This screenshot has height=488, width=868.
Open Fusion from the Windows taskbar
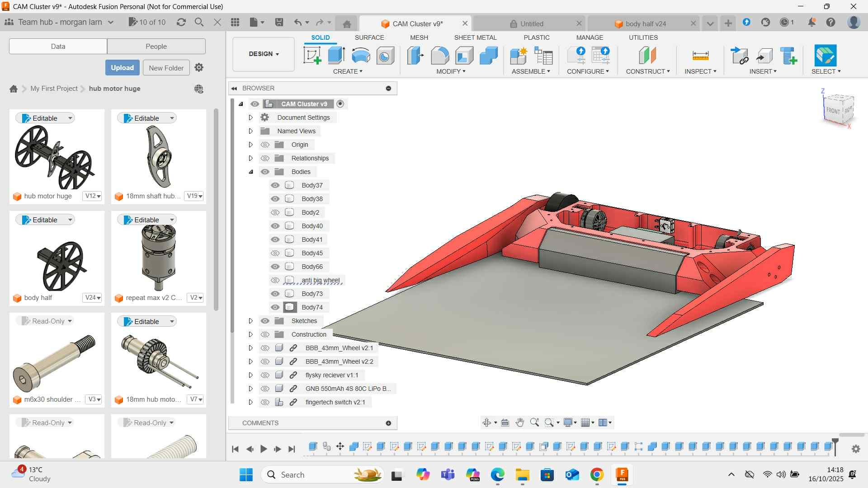point(622,474)
